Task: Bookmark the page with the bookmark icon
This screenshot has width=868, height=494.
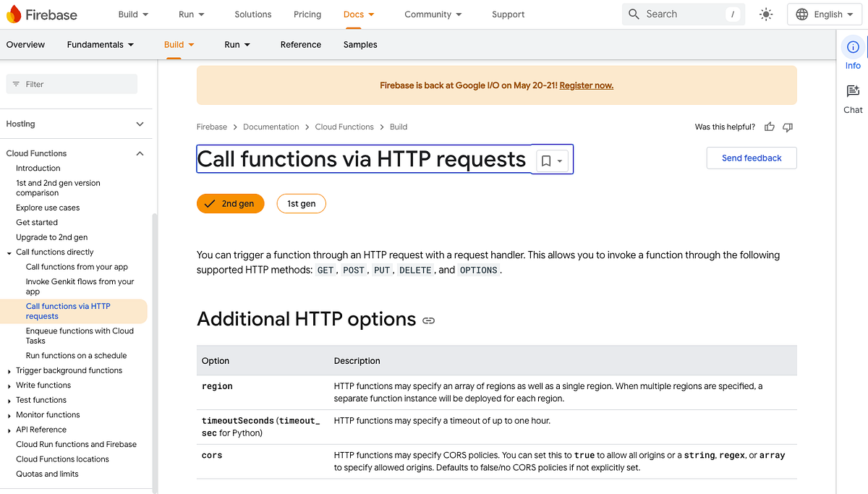Action: point(545,159)
